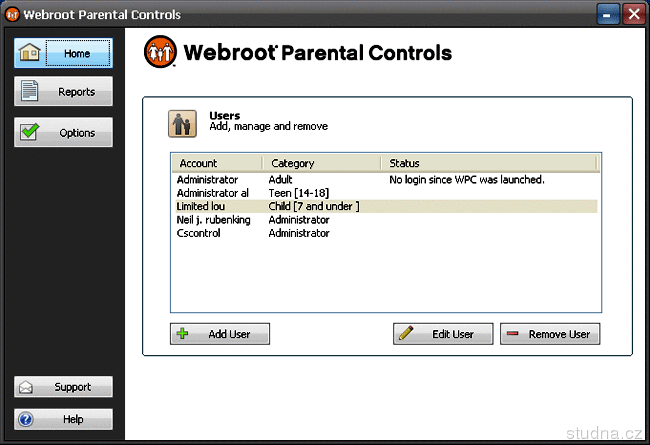Viewport: 650px width, 445px height.
Task: Open Help from the sidebar
Action: [x=63, y=419]
